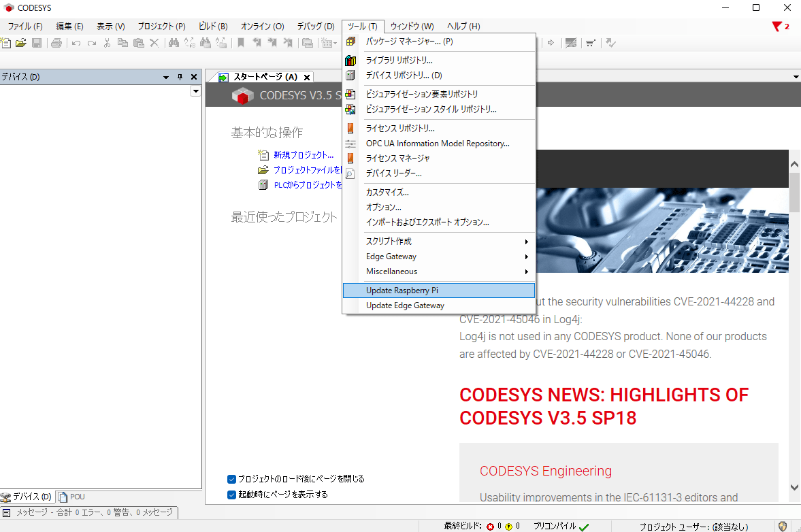The height and width of the screenshot is (532, 801).
Task: Click the プロジェクトファイルを開く link
Action: pyautogui.click(x=308, y=170)
